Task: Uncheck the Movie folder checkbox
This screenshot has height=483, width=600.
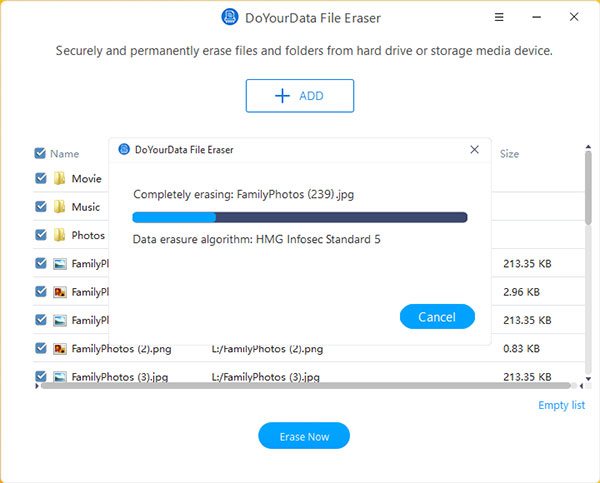Action: tap(41, 179)
